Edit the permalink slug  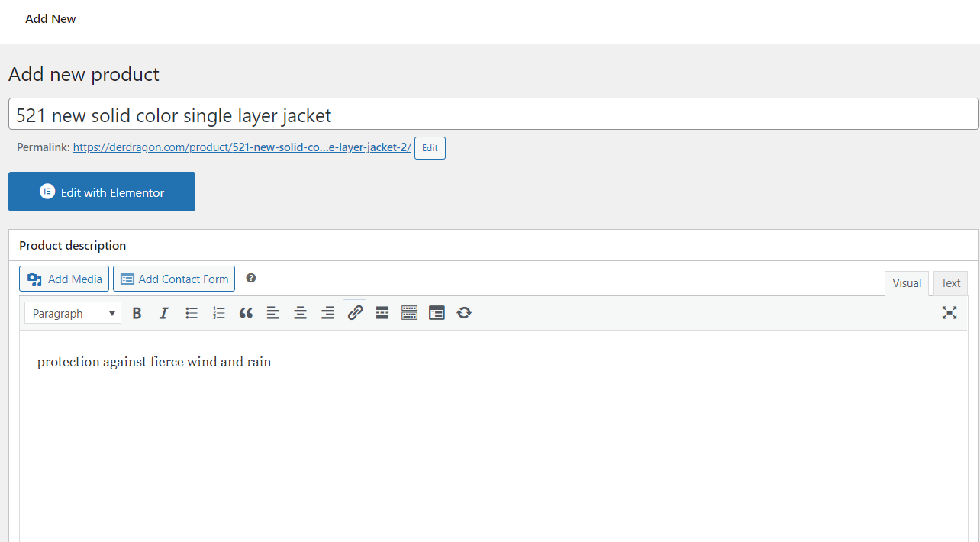(430, 148)
